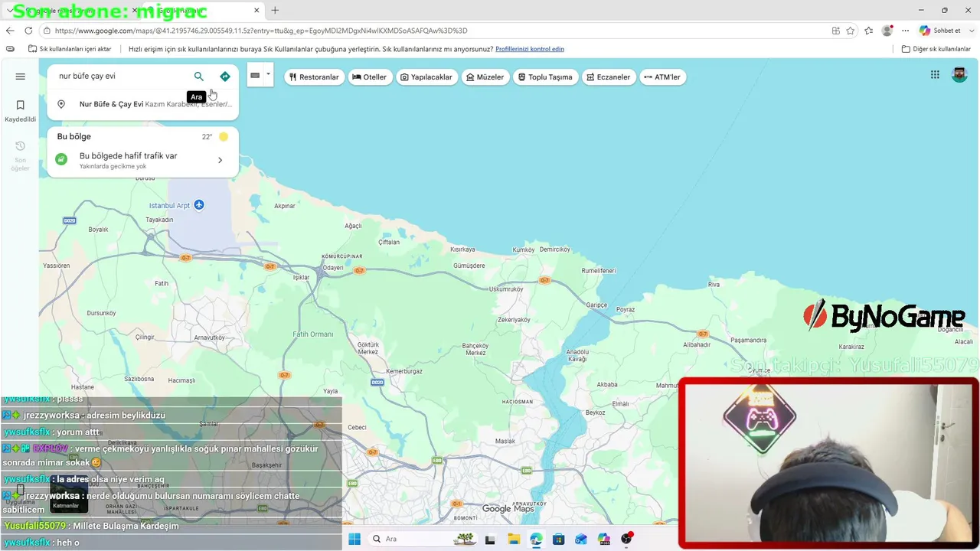Click the magnifier search icon in Maps
980x551 pixels.
199,77
